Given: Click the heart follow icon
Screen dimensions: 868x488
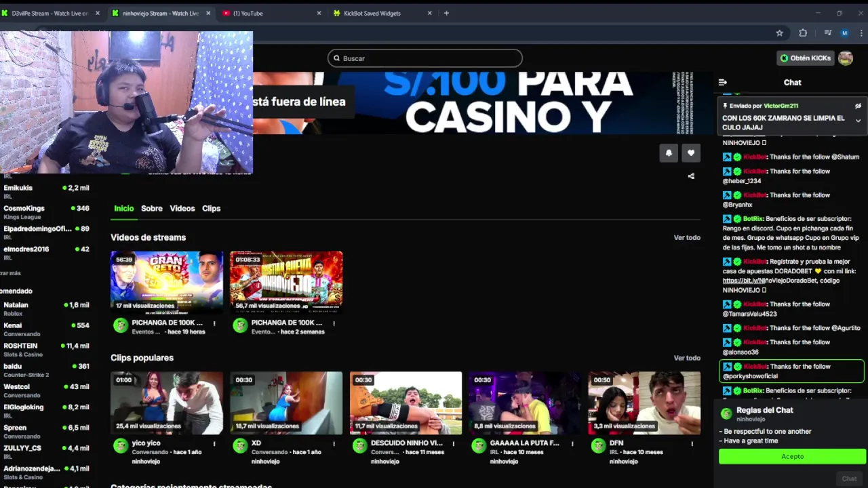Looking at the screenshot, I should click(691, 152).
